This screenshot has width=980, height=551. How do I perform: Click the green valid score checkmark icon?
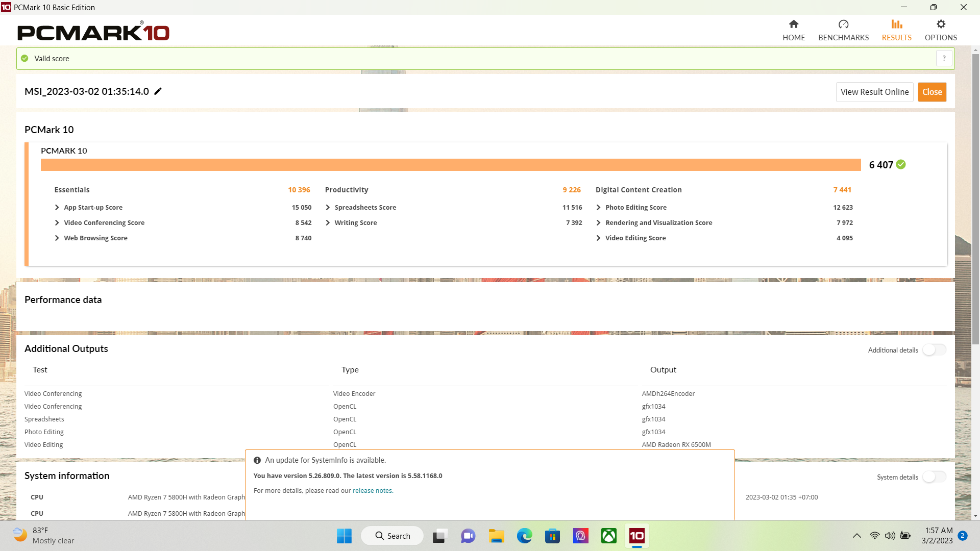click(x=901, y=164)
